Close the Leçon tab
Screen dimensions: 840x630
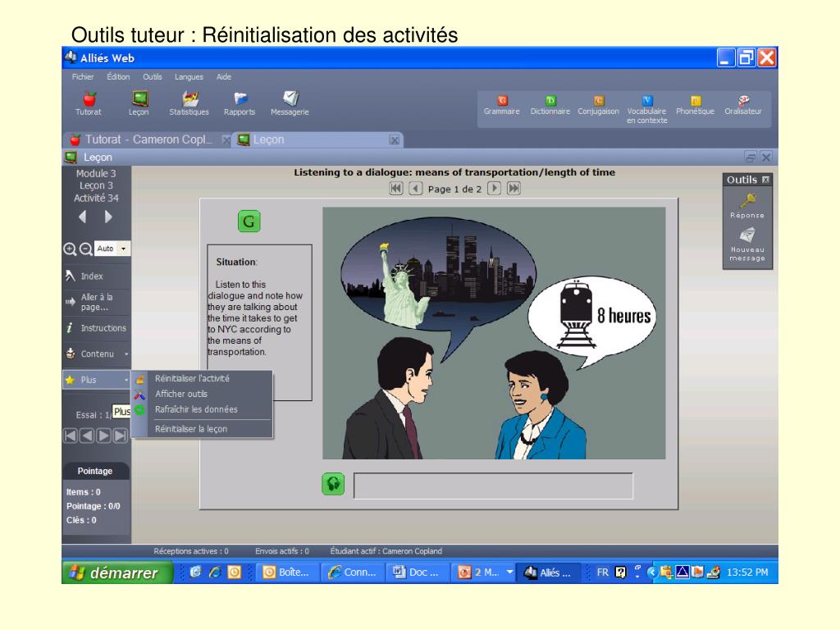pos(395,140)
